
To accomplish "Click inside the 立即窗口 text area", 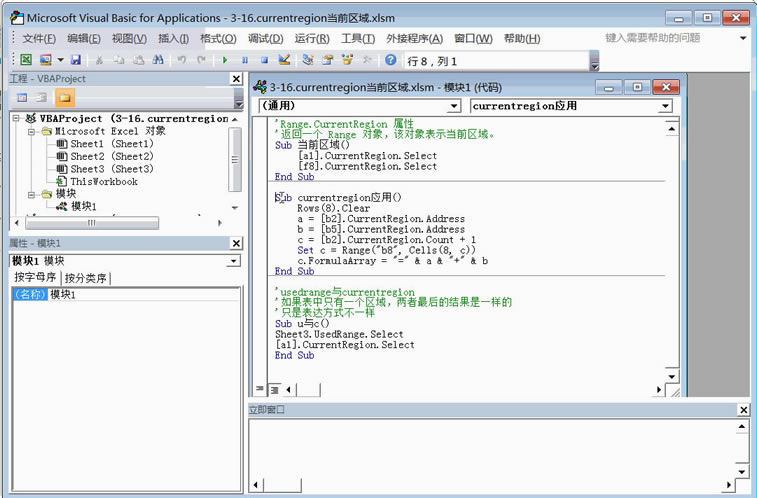I will [x=491, y=449].
